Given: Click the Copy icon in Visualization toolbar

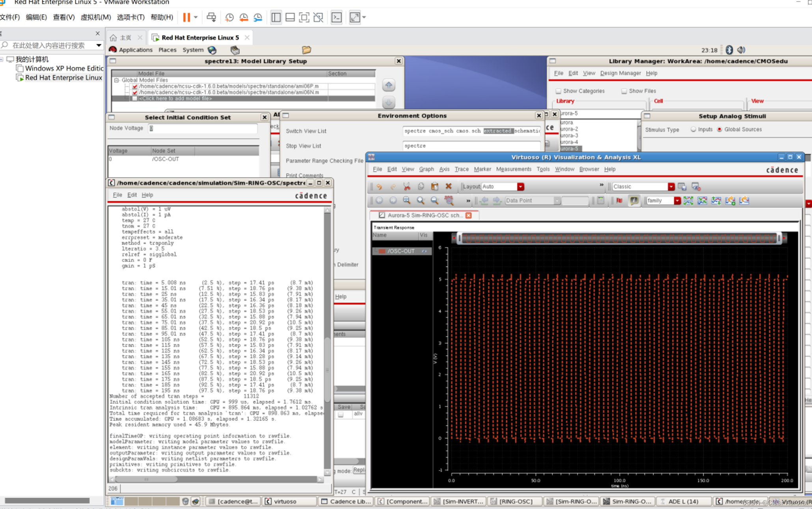Looking at the screenshot, I should 421,186.
